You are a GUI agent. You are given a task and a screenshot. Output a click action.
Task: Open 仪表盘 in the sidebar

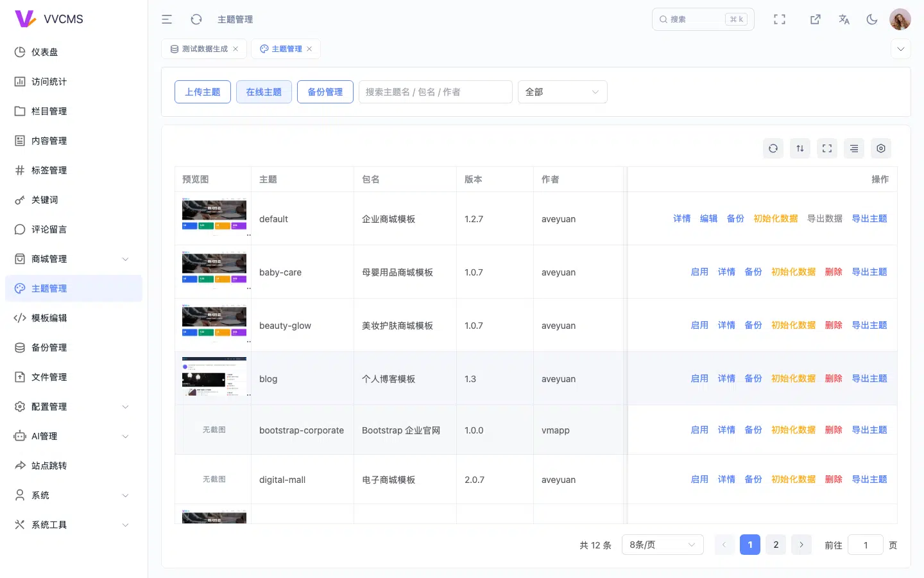point(74,52)
